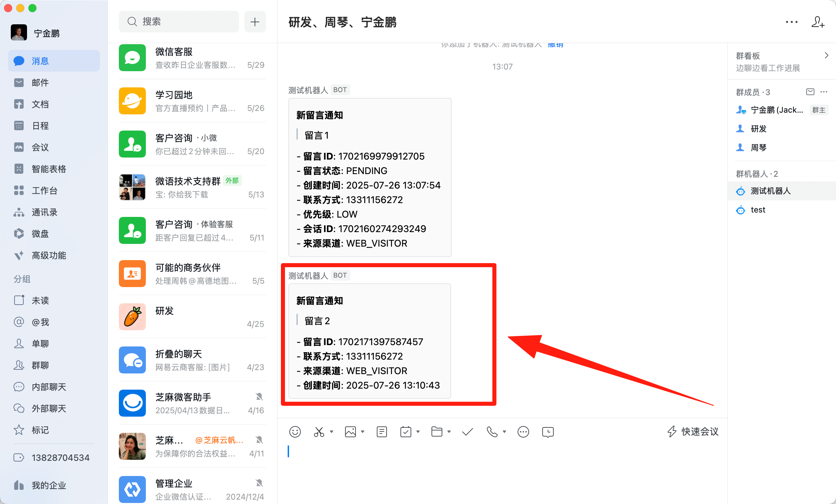Open the 消息 messages section
The height and width of the screenshot is (504, 836).
54,61
